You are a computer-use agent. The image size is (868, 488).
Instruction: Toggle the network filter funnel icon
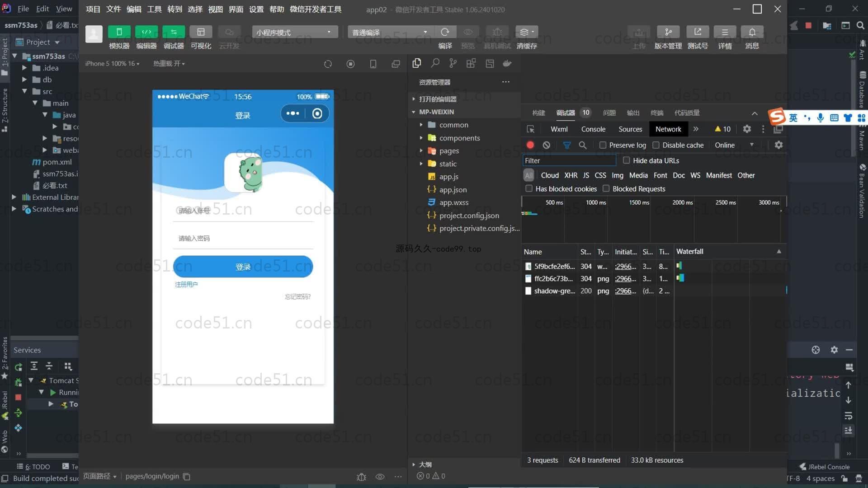(x=566, y=145)
